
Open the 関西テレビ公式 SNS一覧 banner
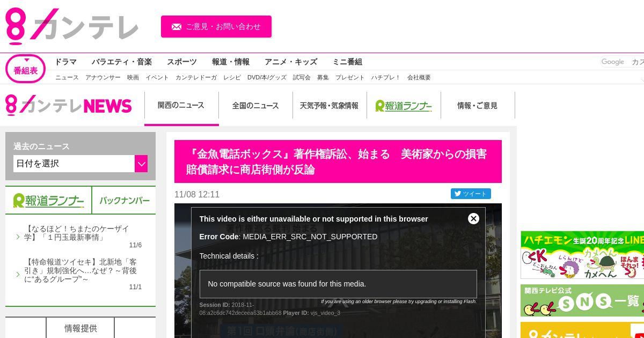pos(582,300)
